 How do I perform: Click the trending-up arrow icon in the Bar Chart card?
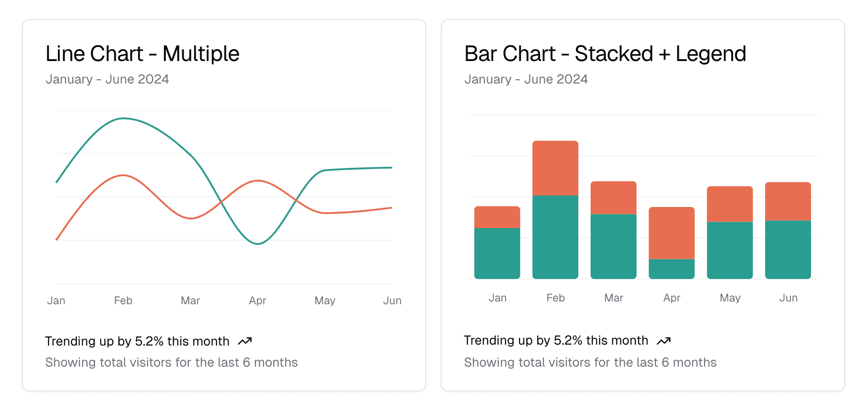(x=664, y=341)
